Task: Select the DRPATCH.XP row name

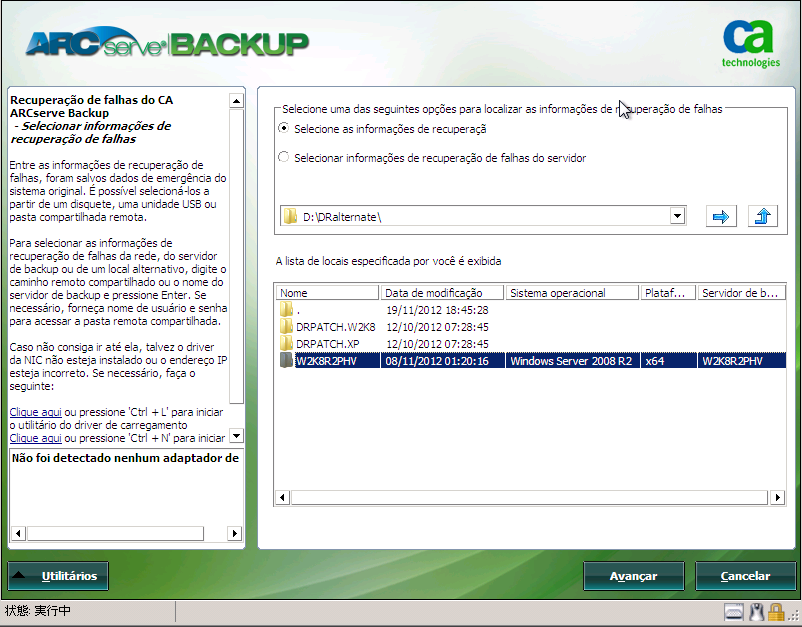Action: pyautogui.click(x=327, y=344)
